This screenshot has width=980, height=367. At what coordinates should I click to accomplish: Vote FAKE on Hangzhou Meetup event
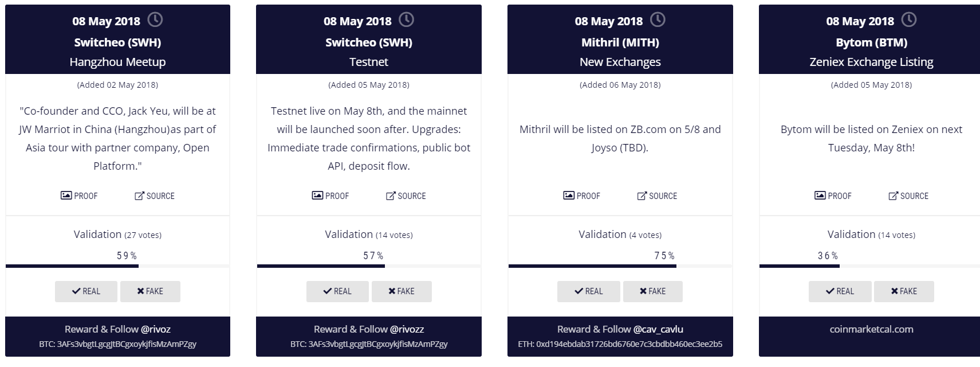click(150, 291)
